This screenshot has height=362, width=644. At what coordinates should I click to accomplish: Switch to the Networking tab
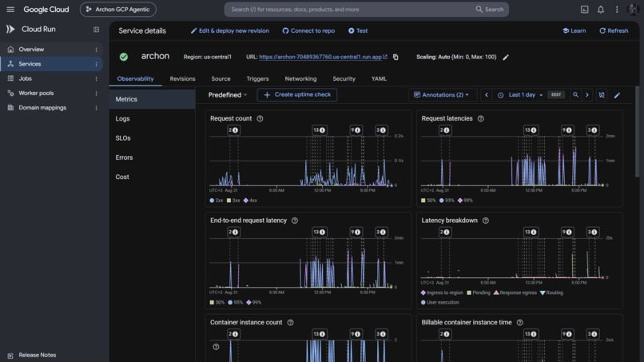[x=300, y=79]
